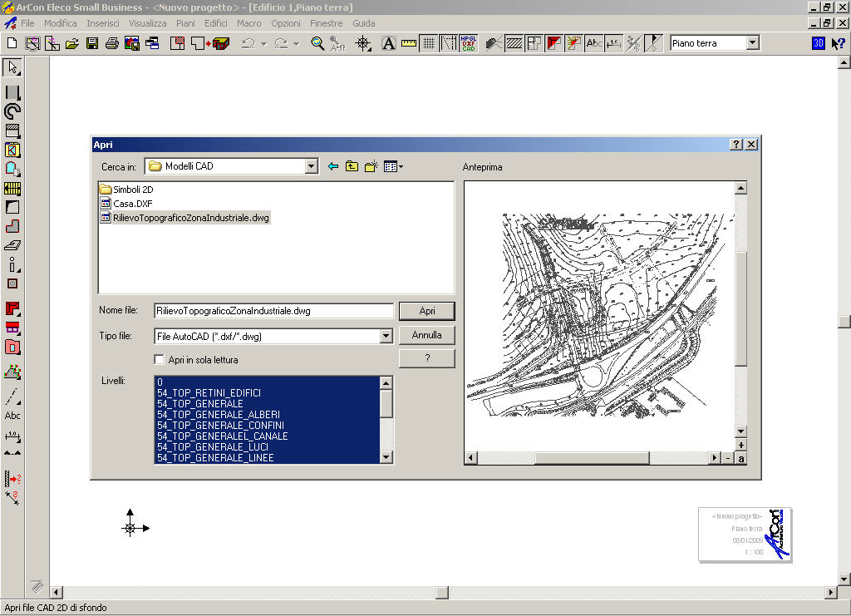Open the Modifica menu
851x616 pixels.
(x=60, y=23)
